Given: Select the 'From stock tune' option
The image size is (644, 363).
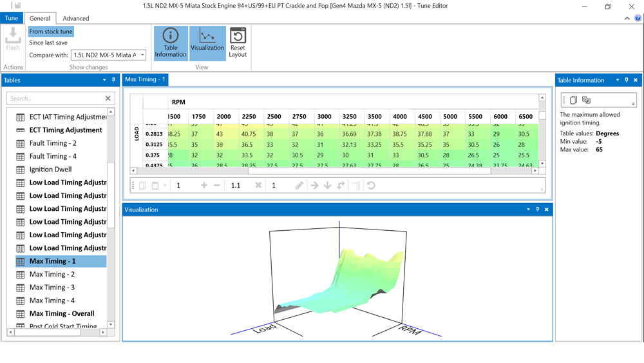Looking at the screenshot, I should tap(51, 32).
